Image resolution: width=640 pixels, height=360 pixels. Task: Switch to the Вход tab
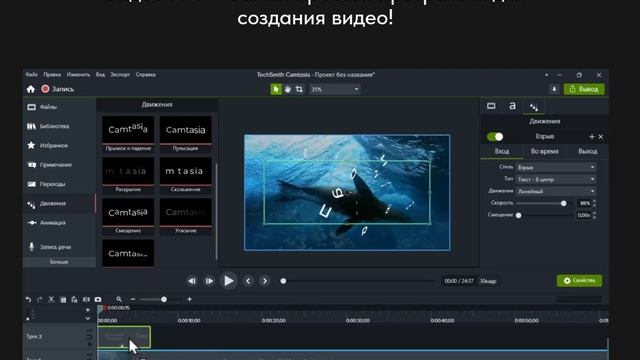(502, 151)
